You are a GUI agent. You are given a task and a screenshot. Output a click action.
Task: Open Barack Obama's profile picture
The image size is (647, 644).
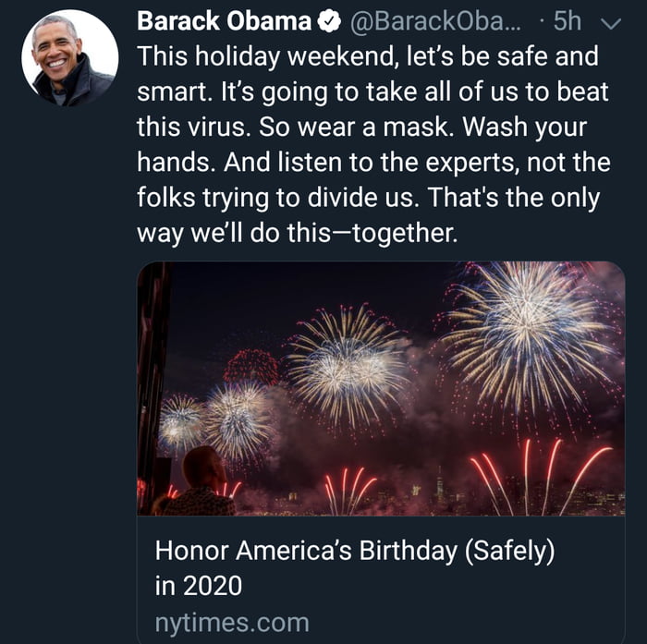pos(69,58)
